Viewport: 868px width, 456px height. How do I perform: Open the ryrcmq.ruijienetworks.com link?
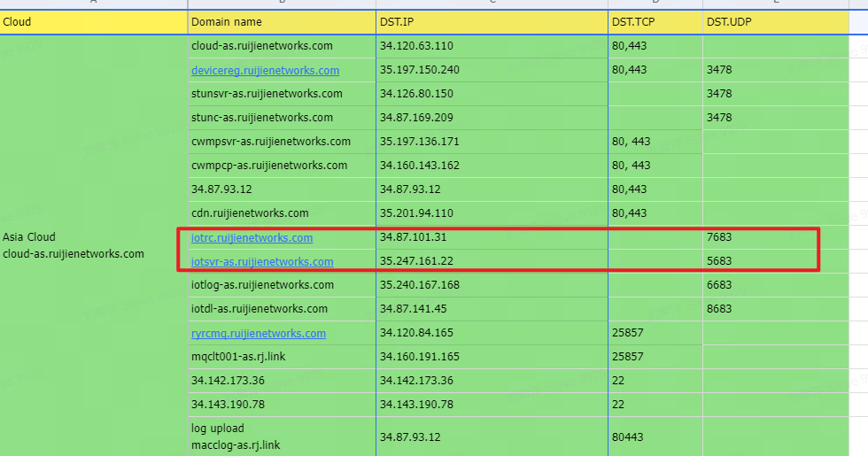tap(259, 333)
